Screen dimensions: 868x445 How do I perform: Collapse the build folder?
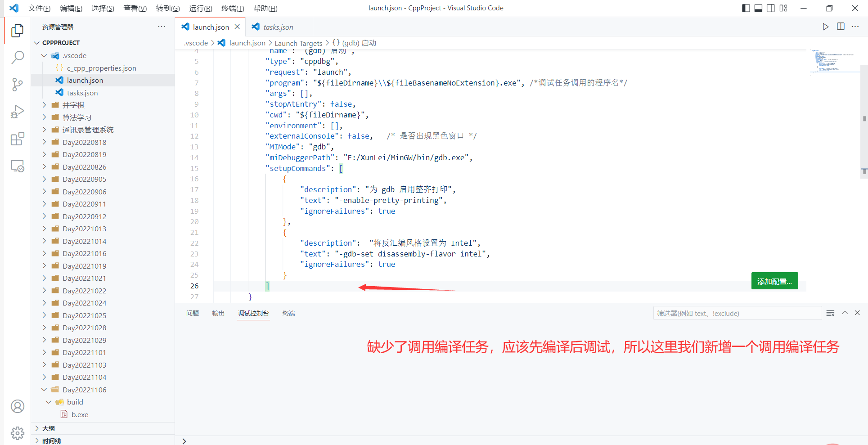[103, 402]
